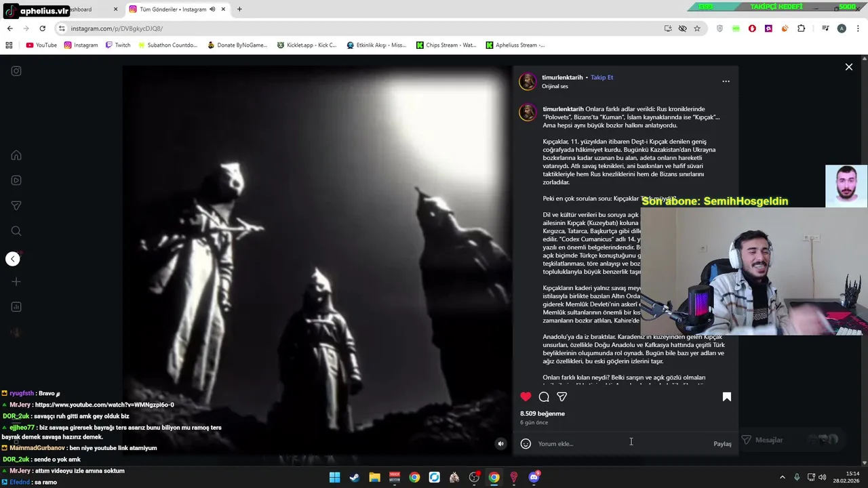Close the Instagram post viewer
This screenshot has width=868, height=488.
(848, 67)
